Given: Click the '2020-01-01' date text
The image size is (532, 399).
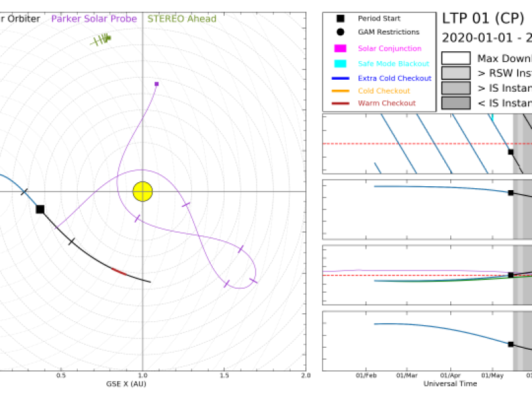Looking at the screenshot, I should [477, 37].
